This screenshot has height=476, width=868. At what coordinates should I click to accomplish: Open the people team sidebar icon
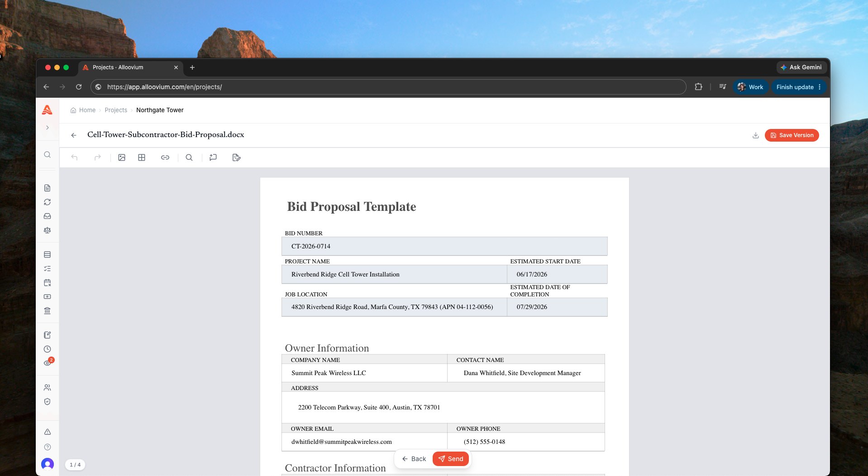(47, 387)
